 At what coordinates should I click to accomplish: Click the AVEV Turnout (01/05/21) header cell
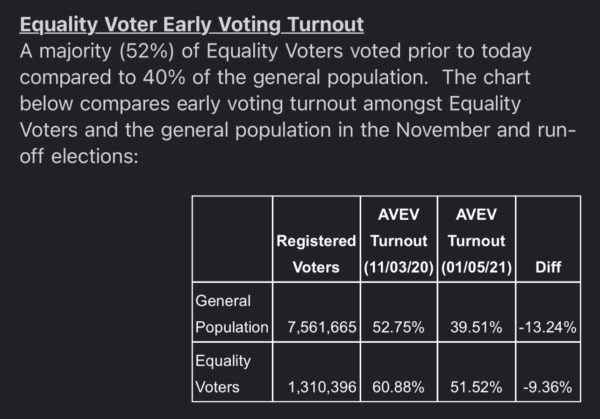coord(476,239)
